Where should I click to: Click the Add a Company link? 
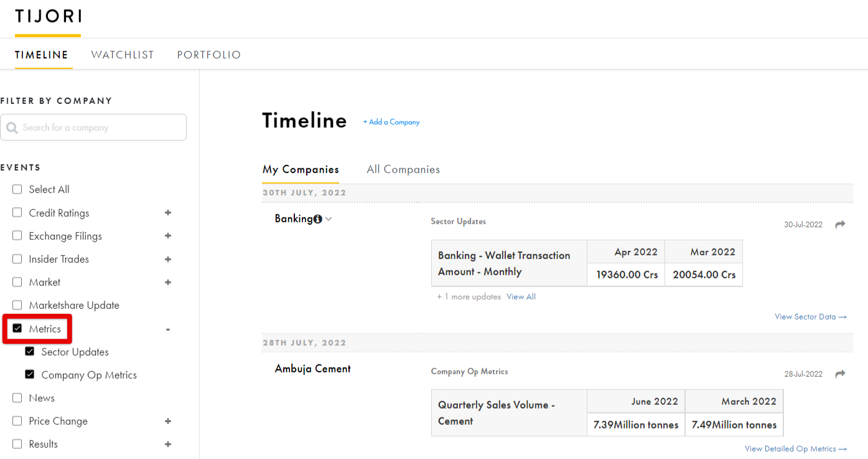pos(391,122)
